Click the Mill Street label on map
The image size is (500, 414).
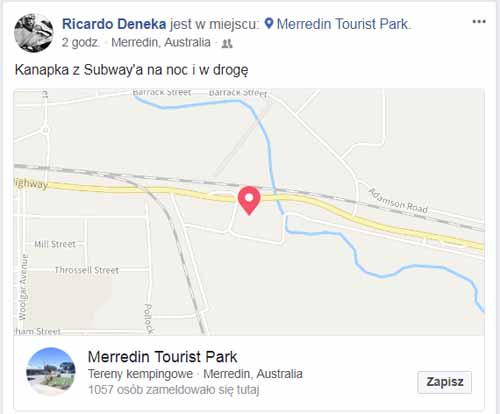(x=55, y=244)
